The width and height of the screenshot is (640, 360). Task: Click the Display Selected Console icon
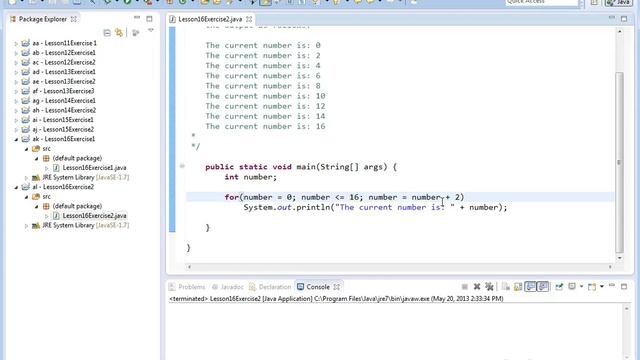pyautogui.click(x=572, y=287)
